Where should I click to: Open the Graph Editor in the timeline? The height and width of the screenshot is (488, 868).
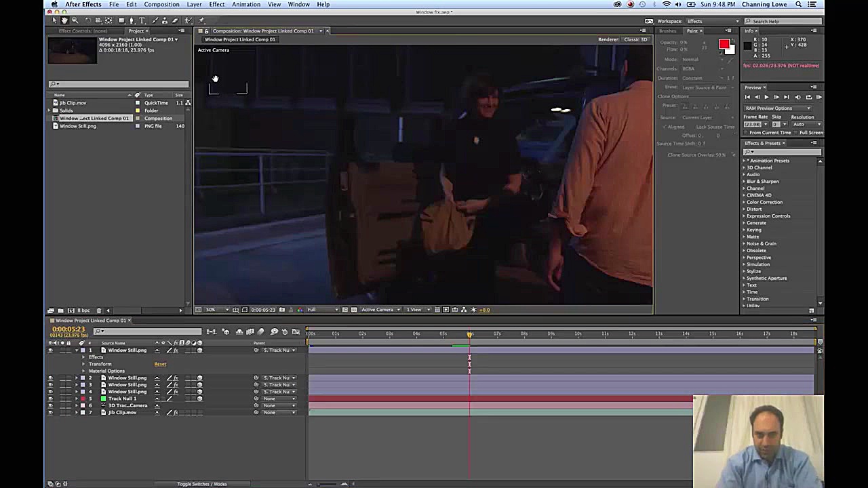[x=296, y=332]
